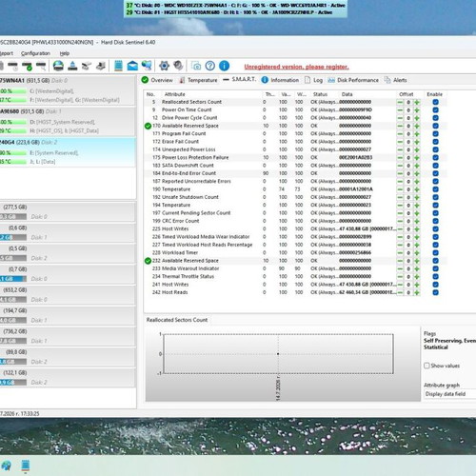Screen dimensions: 476x476
Task: Click the green check icon on row 232
Action: [148, 261]
